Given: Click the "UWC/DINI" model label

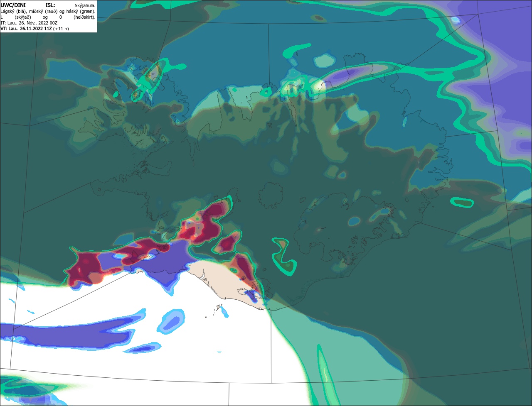Looking at the screenshot, I should (x=13, y=5).
